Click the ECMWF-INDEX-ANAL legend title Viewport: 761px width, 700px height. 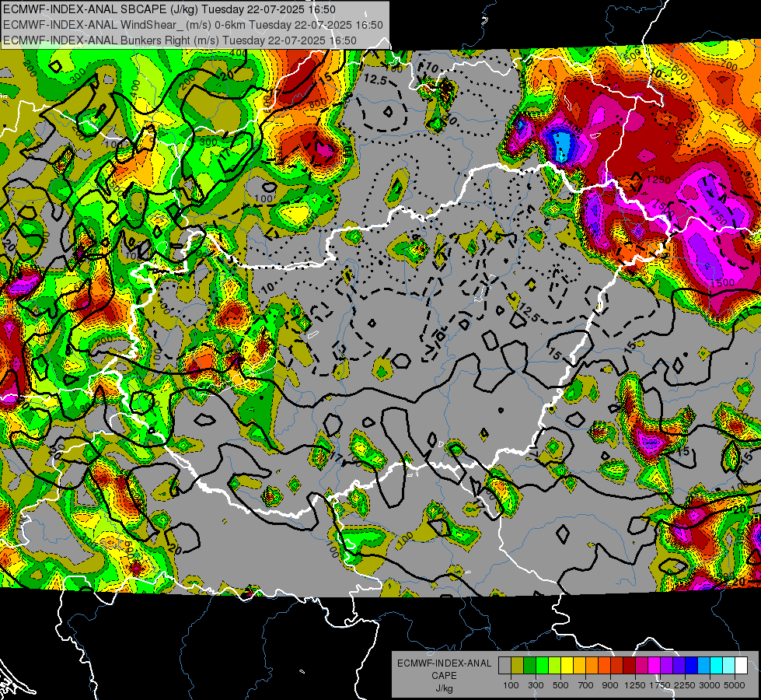click(444, 663)
